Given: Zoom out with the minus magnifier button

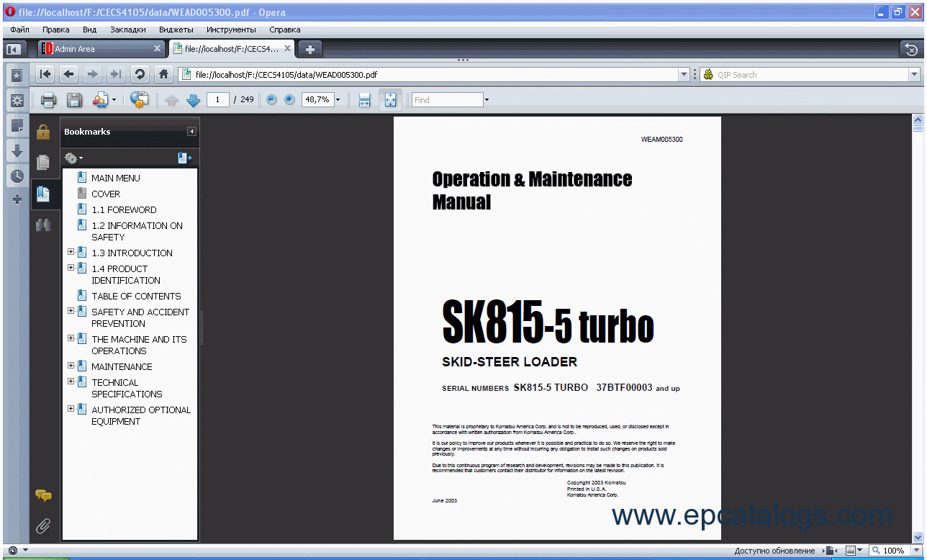Looking at the screenshot, I should point(271,100).
